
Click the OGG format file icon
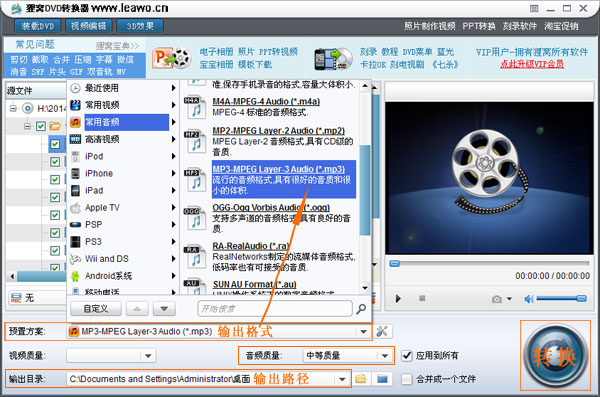point(195,218)
